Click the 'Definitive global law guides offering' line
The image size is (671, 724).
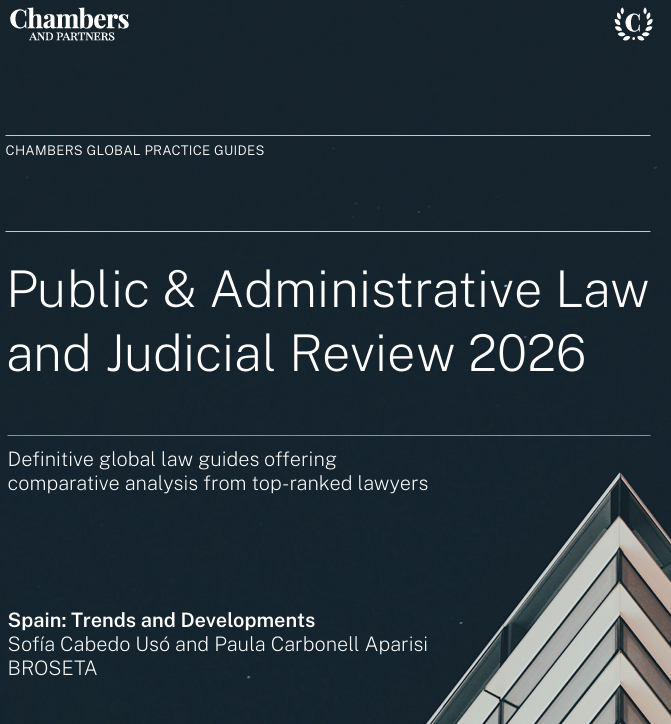[172, 460]
